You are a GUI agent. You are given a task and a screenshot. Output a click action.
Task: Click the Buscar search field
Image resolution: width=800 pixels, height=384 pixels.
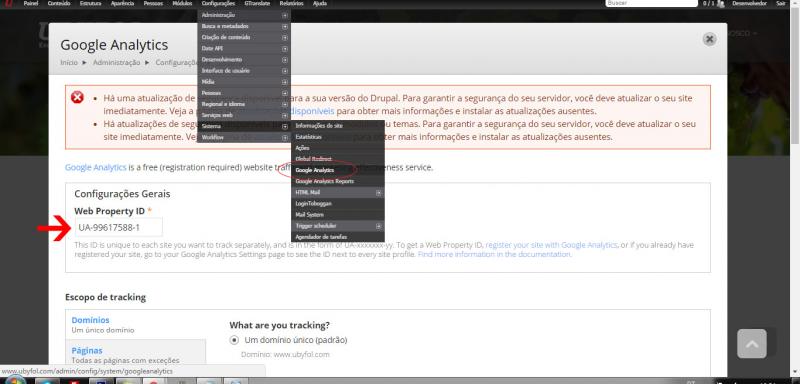click(x=652, y=4)
